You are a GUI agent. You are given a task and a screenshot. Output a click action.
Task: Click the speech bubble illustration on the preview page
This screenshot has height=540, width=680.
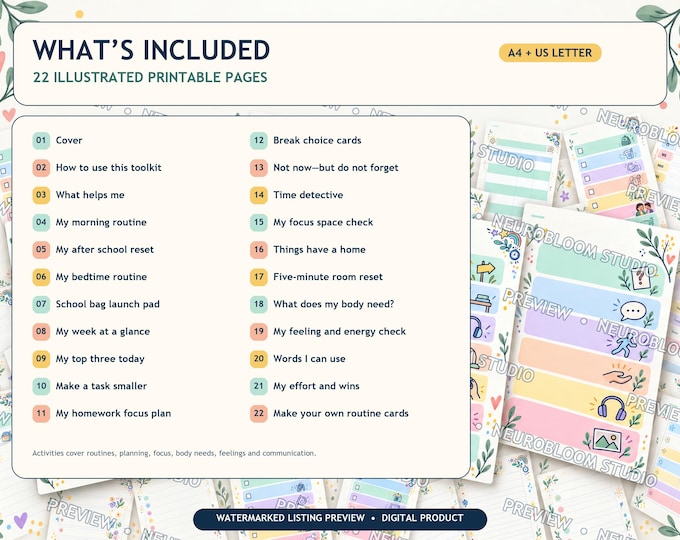(x=633, y=311)
